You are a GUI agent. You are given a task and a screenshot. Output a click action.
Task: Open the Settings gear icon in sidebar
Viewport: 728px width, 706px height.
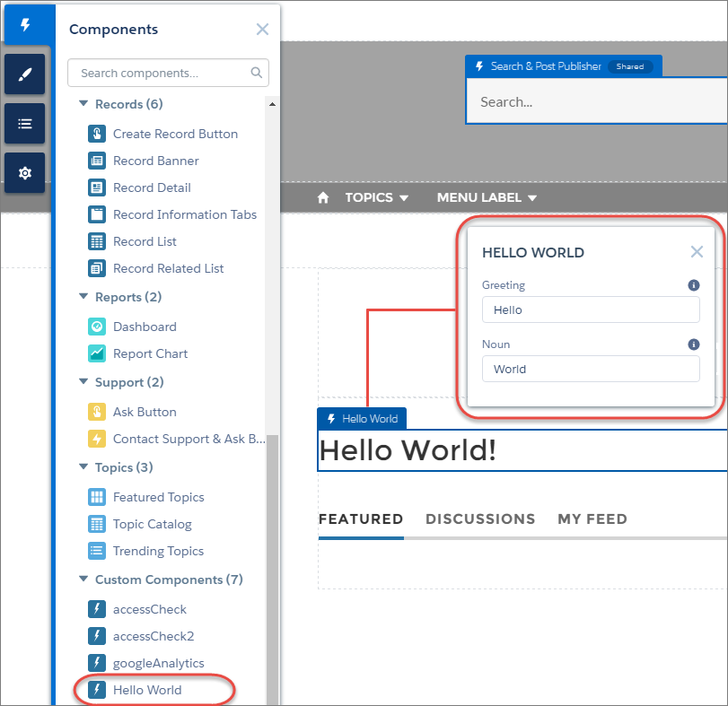24,173
